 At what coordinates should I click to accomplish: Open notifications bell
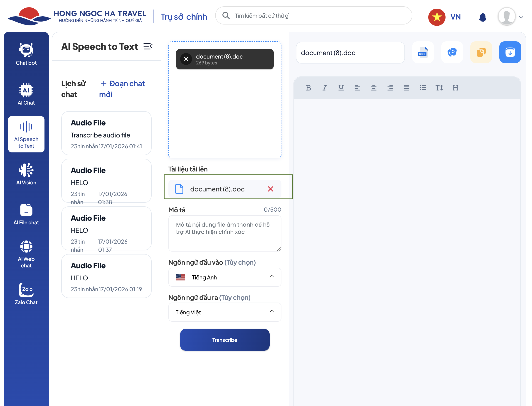tap(483, 17)
